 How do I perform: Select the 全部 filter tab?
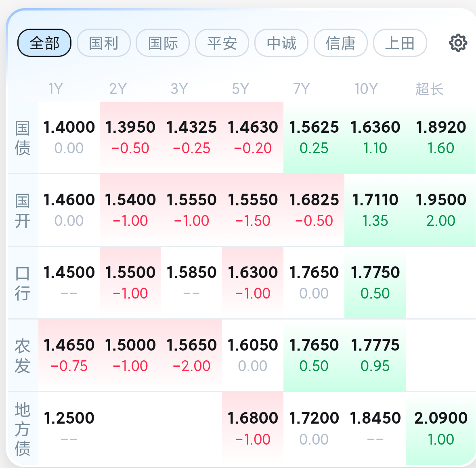pos(44,43)
